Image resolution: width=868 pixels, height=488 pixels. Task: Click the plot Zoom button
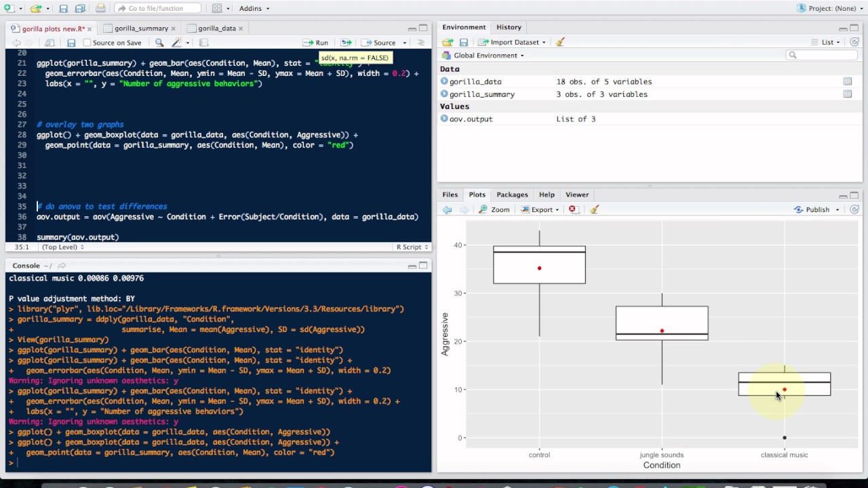(x=494, y=209)
